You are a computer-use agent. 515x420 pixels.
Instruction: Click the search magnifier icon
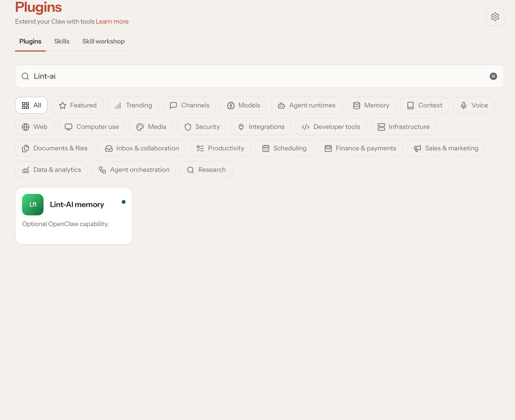pyautogui.click(x=25, y=76)
